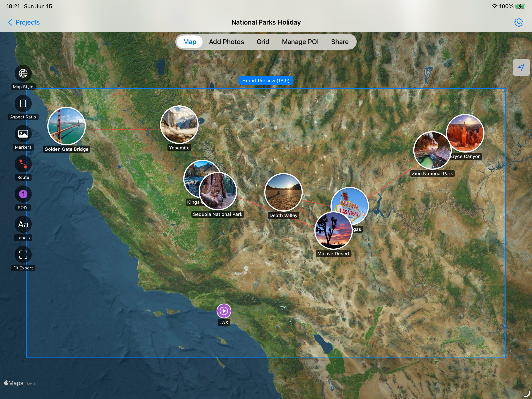Switch to the Map tab

(189, 42)
